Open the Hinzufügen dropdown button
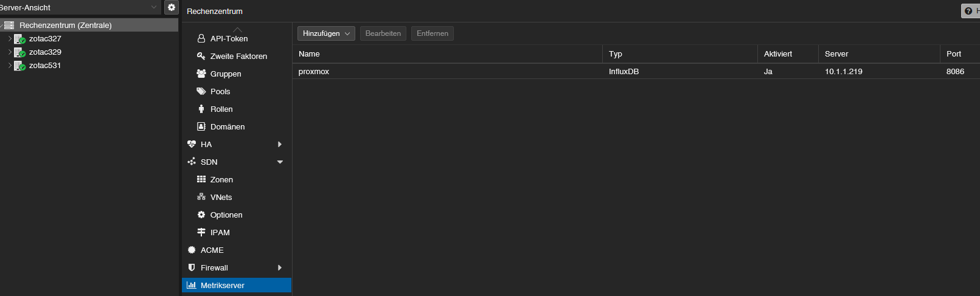This screenshot has width=980, height=296. click(326, 33)
